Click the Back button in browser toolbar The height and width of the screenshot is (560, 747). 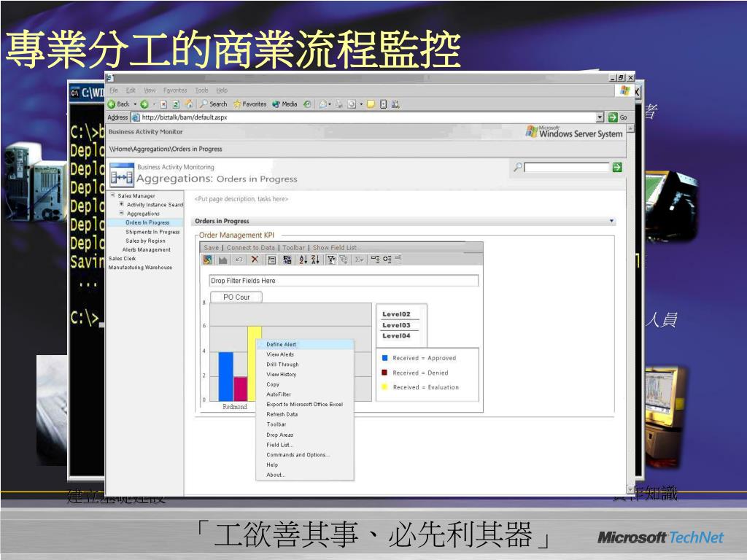(119, 104)
